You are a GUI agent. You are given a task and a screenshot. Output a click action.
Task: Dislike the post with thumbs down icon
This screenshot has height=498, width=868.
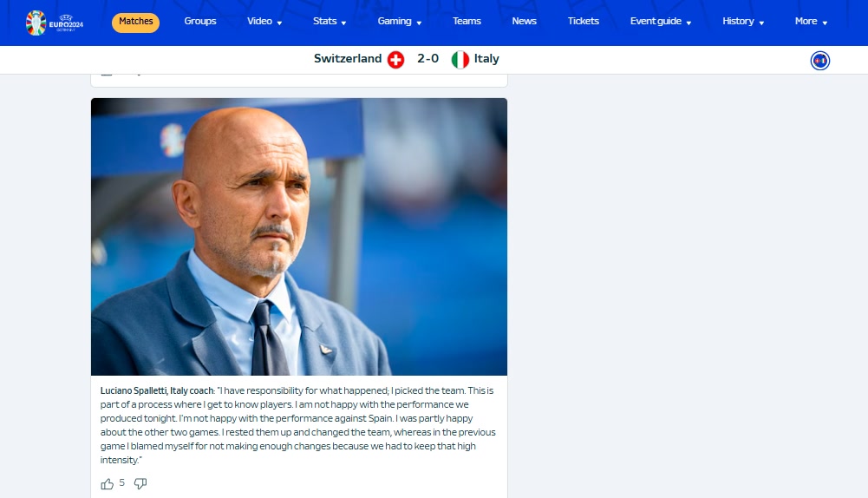point(140,483)
